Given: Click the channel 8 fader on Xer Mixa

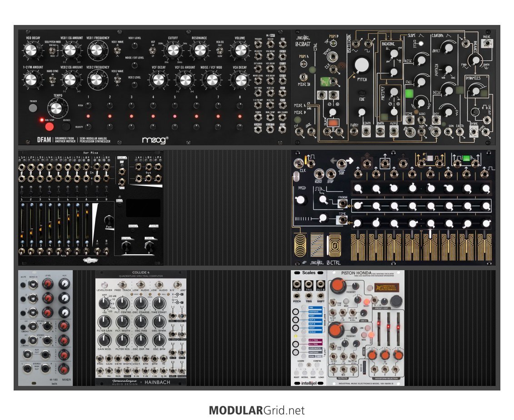Looking at the screenshot, I should tap(86, 224).
